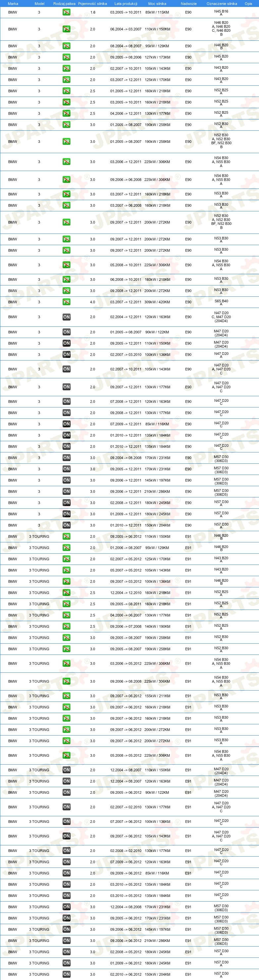Click ON icon in 02.2007 -> 03.2010 100kW/136KM row

coord(66,355)
